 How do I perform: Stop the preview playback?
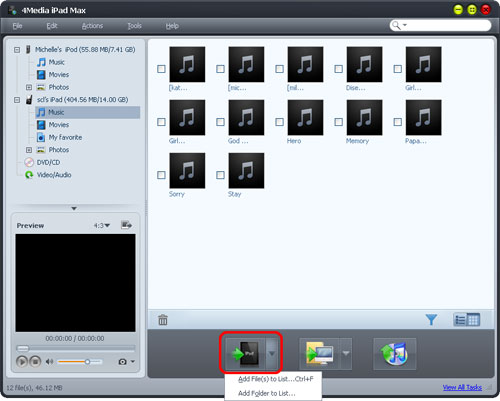point(35,361)
